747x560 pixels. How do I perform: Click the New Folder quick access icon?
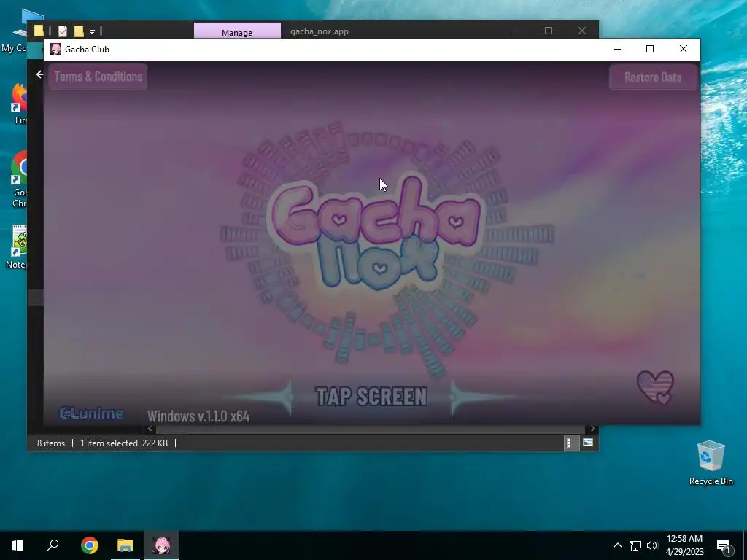point(79,31)
